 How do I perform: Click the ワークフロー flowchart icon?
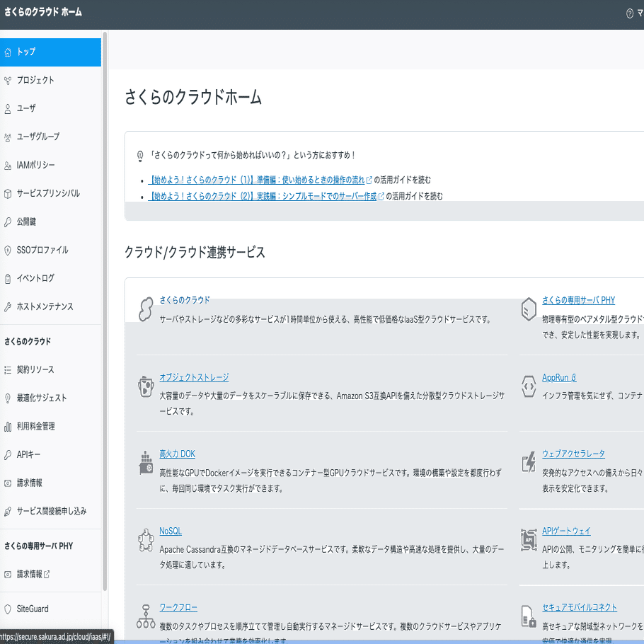145,616
